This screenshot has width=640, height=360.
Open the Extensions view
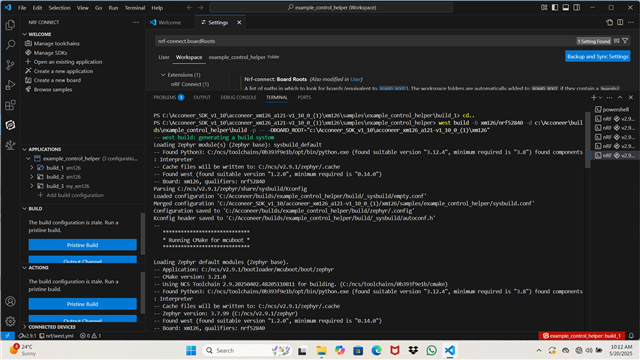pos(10,105)
